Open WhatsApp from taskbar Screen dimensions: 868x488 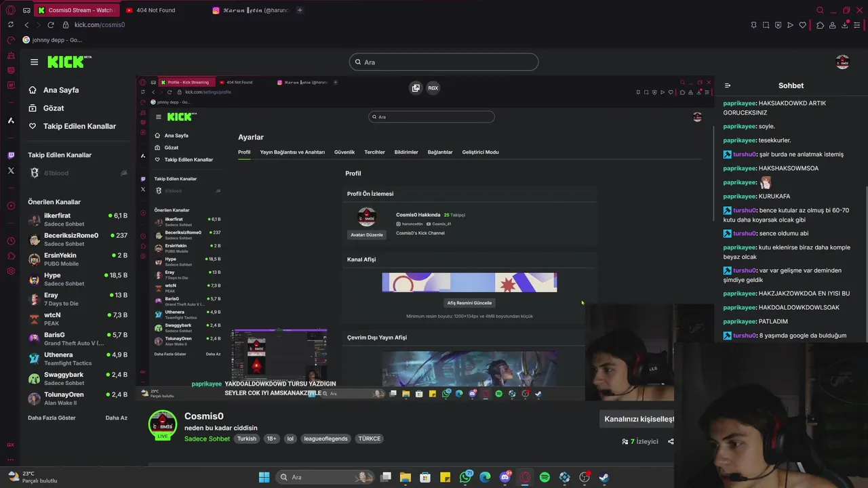pos(465,477)
